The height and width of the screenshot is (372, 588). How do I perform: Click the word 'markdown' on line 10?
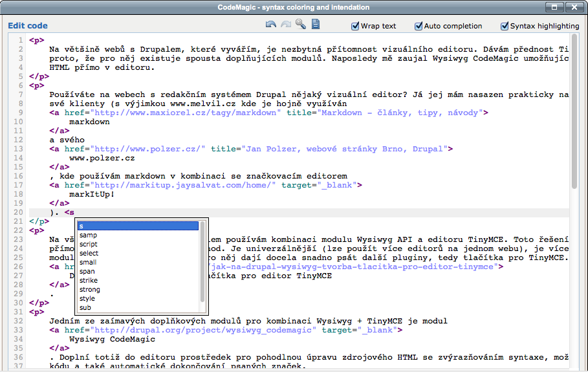[x=90, y=122]
